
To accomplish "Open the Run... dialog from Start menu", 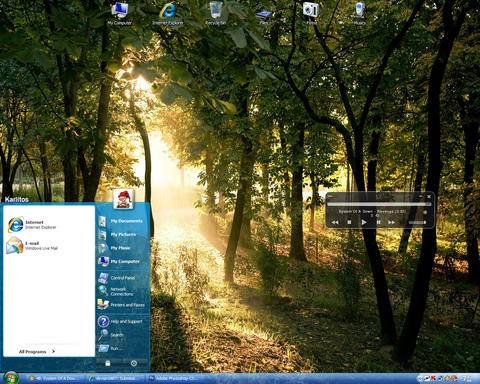I will [x=110, y=348].
